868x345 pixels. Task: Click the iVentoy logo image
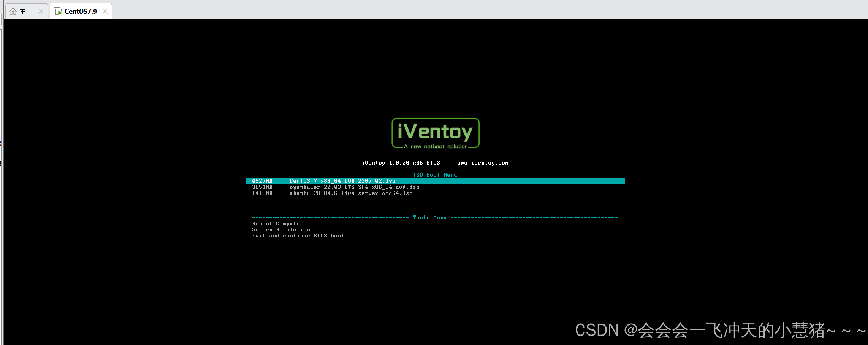point(436,133)
